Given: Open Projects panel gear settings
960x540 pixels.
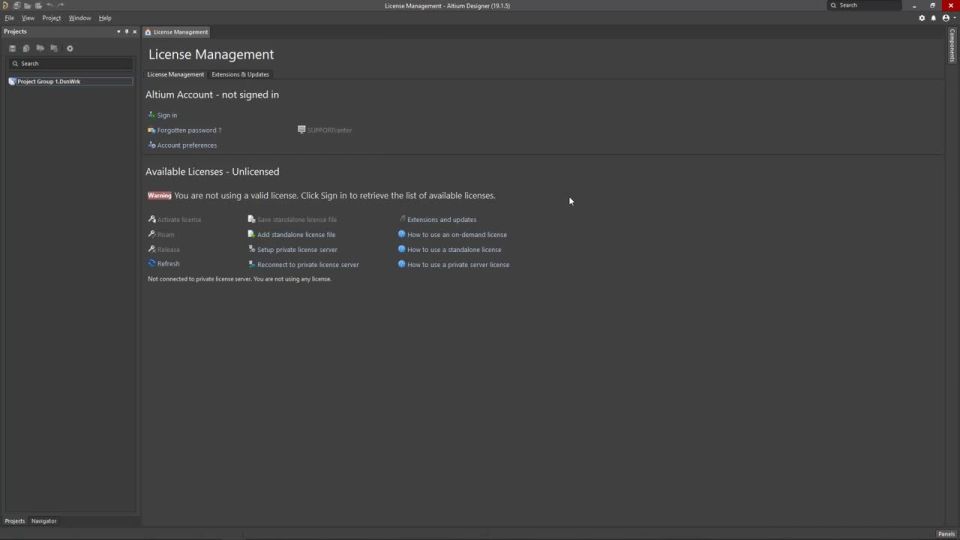Looking at the screenshot, I should [70, 48].
